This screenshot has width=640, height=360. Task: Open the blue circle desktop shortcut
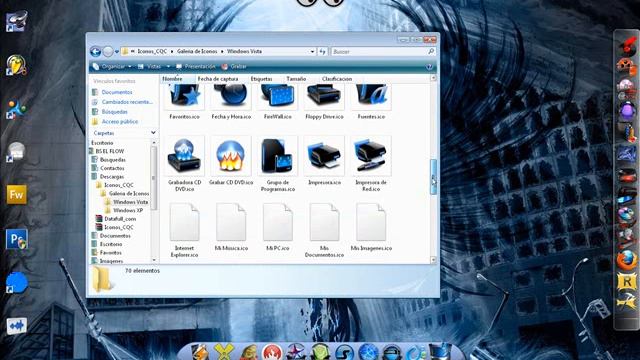coord(16,282)
